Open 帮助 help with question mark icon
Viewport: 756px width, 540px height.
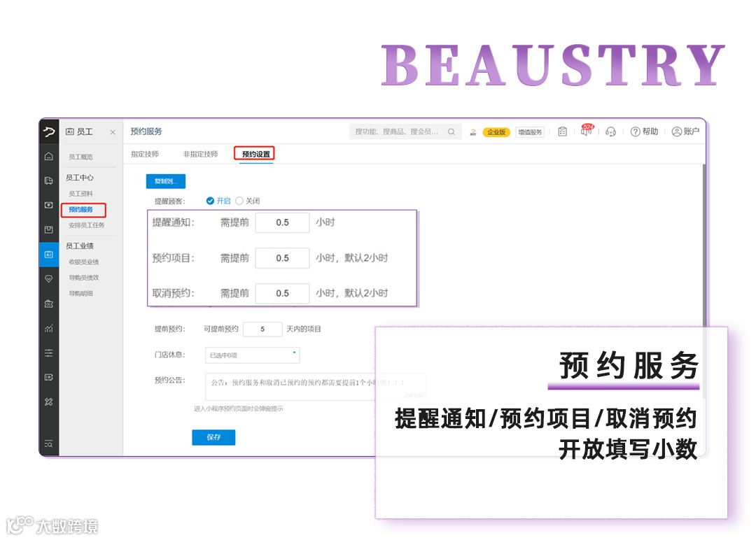(x=644, y=132)
